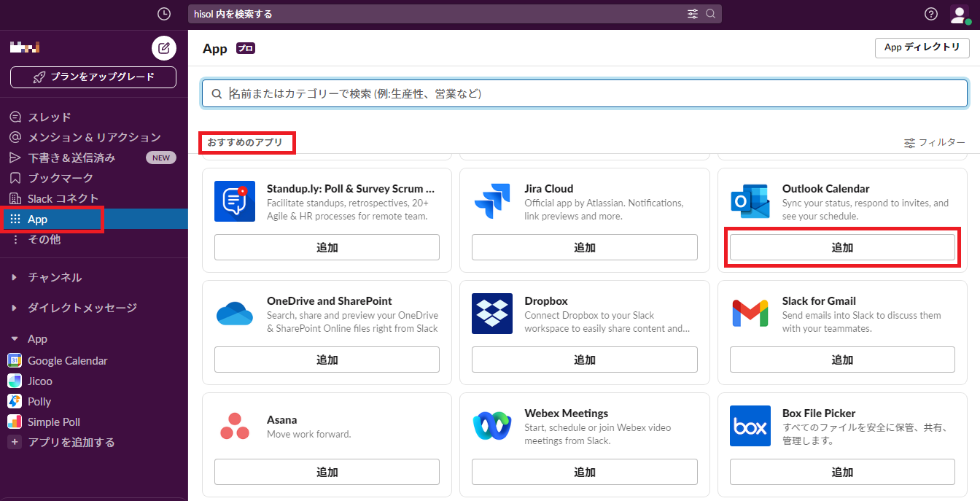Open Google Calendar app in sidebar
Screen dimensions: 980x501
67,361
